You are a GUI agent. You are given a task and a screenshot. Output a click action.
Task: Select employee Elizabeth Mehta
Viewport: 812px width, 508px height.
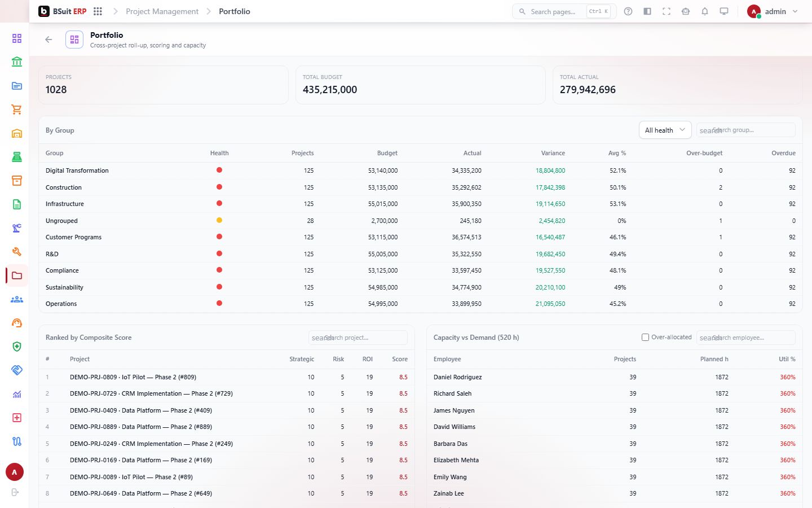(456, 460)
